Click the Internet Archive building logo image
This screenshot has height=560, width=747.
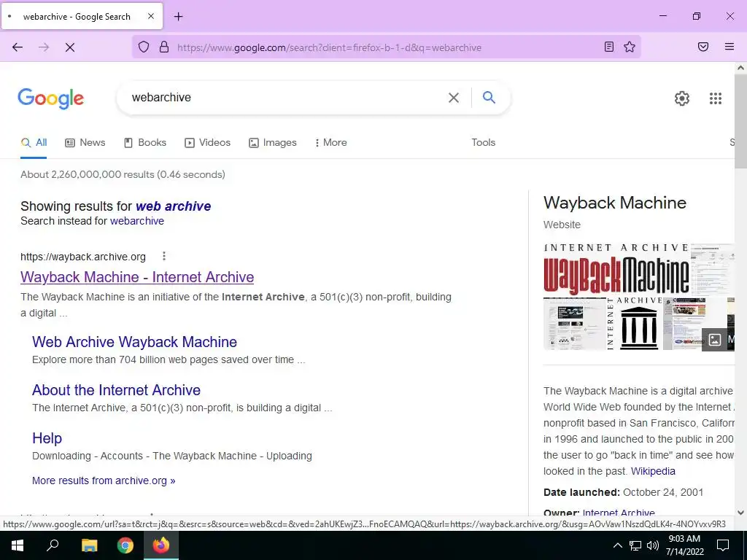(x=634, y=324)
